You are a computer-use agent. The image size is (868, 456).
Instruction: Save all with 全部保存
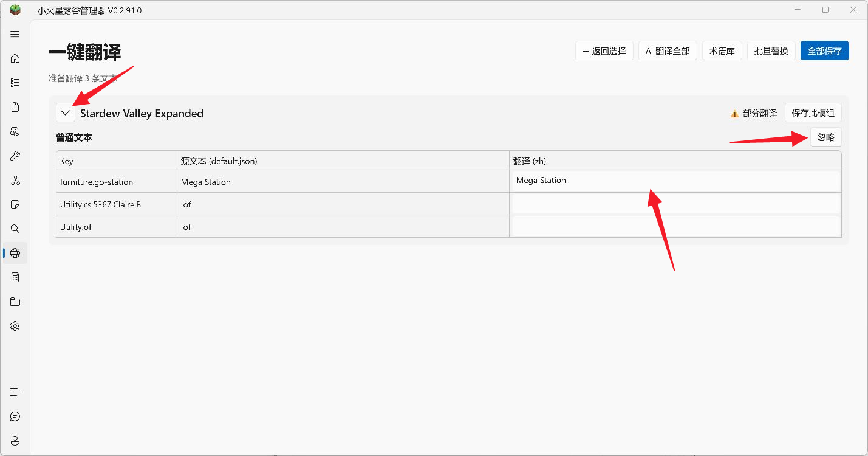pos(825,51)
